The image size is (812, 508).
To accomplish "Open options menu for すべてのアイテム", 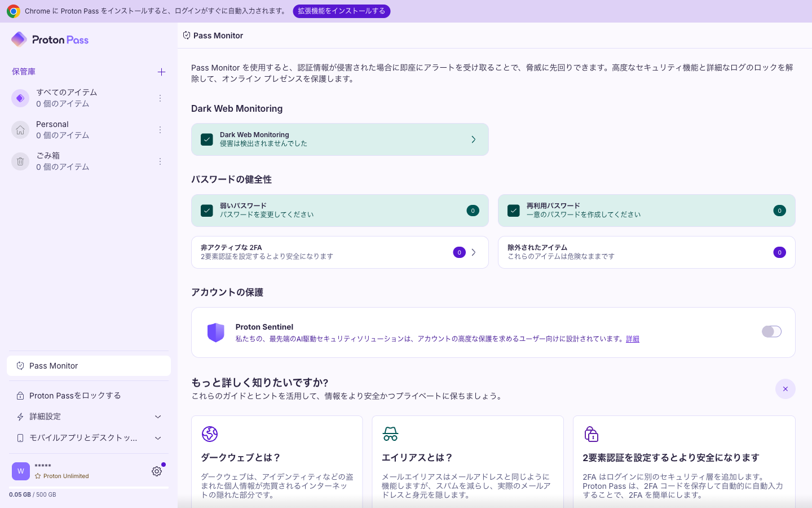I will [x=160, y=98].
